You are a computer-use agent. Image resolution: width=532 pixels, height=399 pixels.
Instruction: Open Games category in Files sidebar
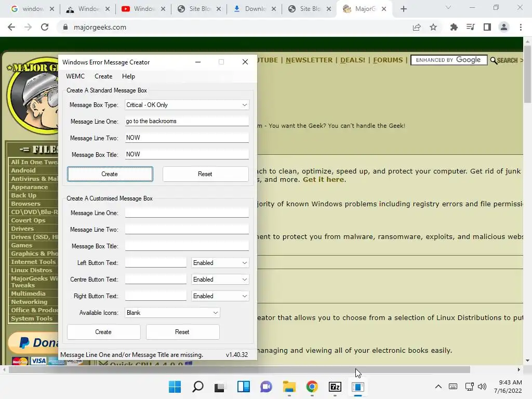pyautogui.click(x=21, y=245)
